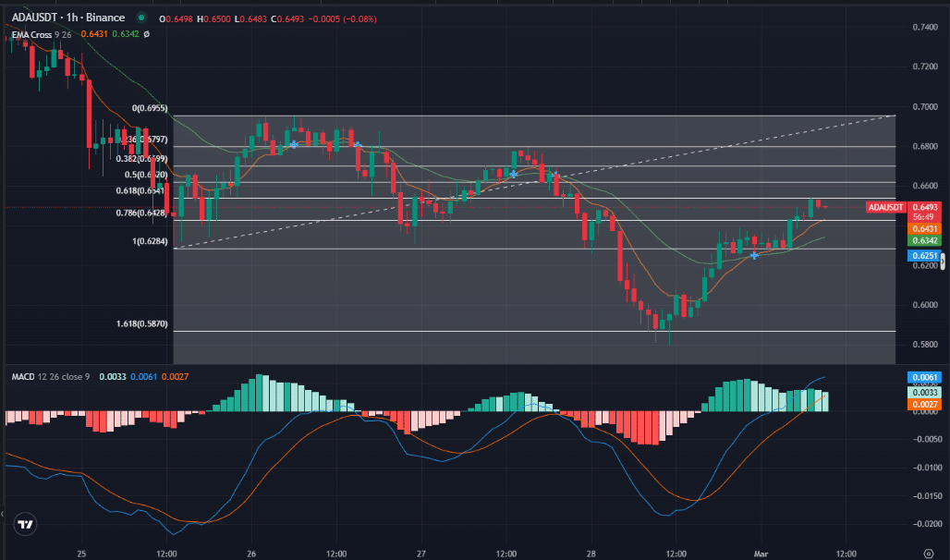Click the 0.5800 price scale label
This screenshot has height=560, width=950.
click(x=925, y=345)
